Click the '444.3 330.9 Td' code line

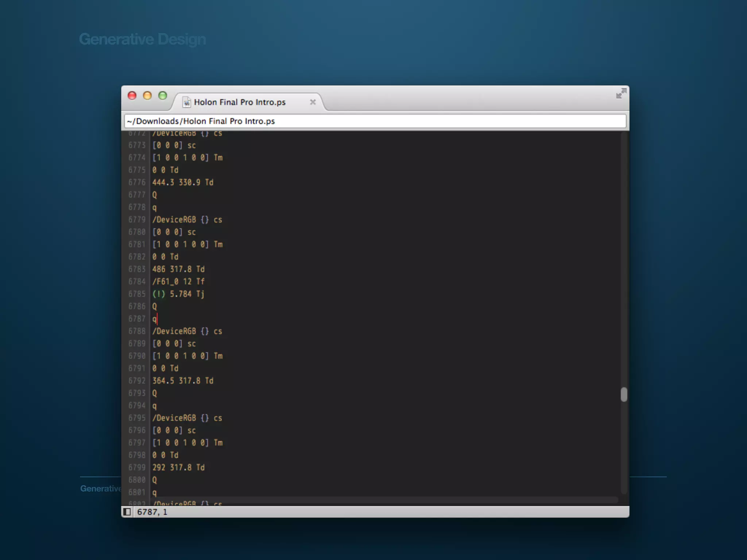[183, 182]
